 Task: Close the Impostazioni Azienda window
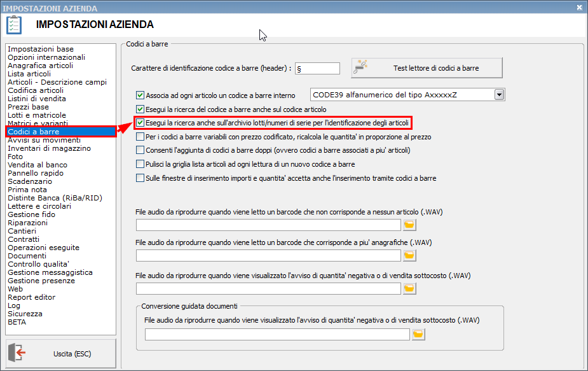(x=579, y=7)
